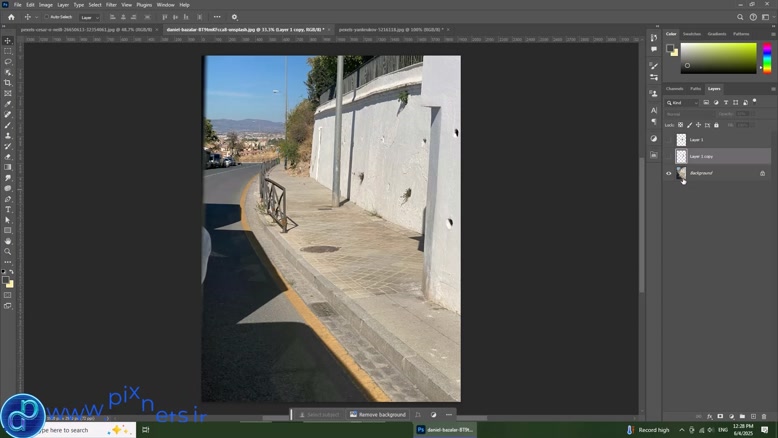Select the Layer 1 copy thumbnail

click(681, 157)
